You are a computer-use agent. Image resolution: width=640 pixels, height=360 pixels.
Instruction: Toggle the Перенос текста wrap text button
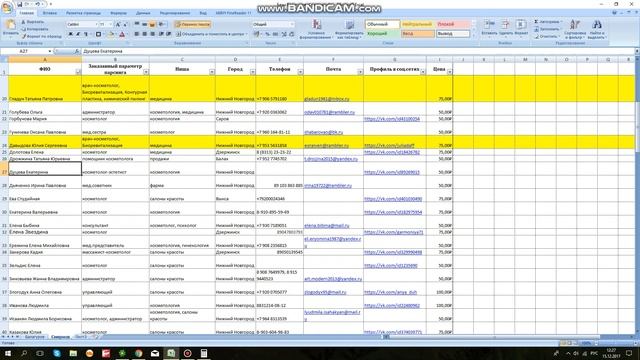pyautogui.click(x=193, y=24)
